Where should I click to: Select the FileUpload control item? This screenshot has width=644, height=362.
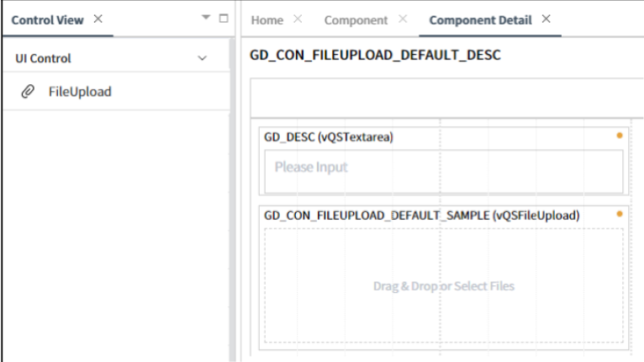coord(116,91)
